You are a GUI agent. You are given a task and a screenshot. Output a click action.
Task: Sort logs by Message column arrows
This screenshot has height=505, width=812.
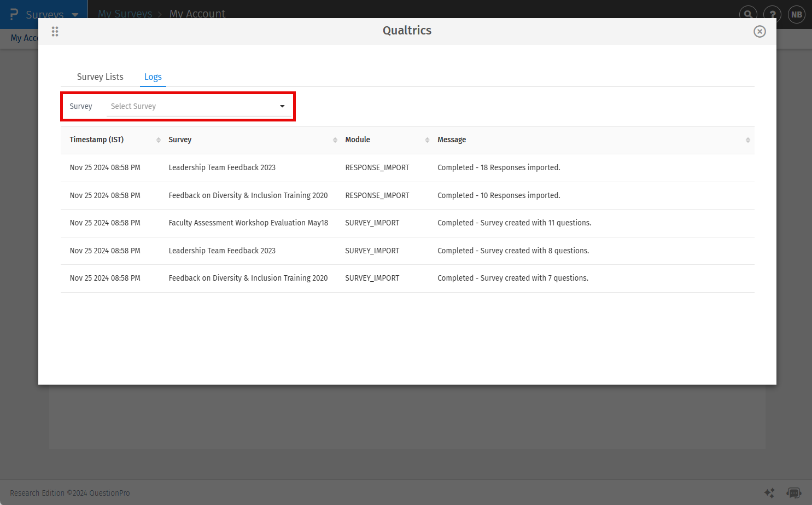click(x=747, y=140)
